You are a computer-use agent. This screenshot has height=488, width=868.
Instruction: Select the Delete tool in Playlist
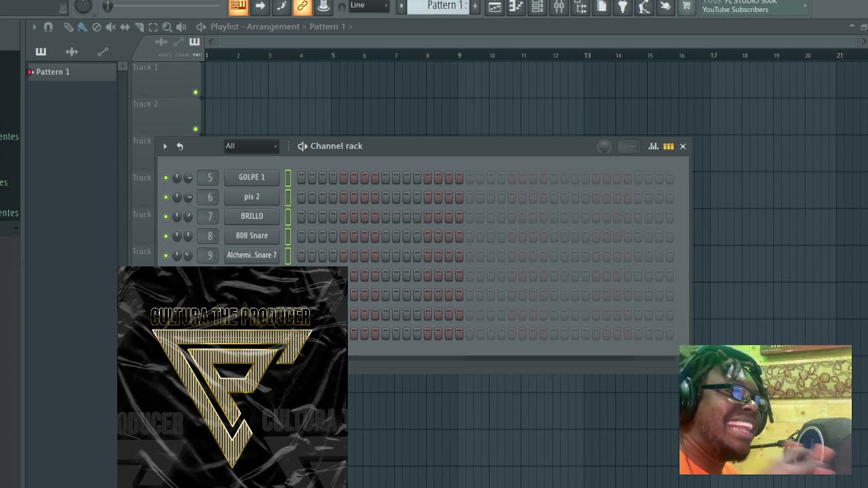96,26
